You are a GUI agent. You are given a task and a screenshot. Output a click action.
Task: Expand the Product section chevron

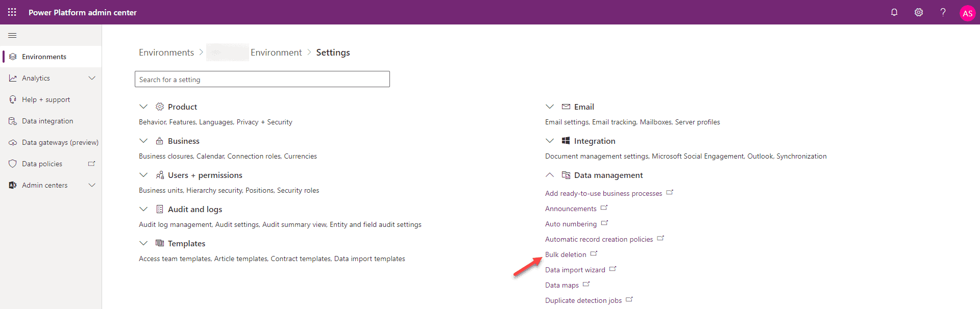(143, 107)
